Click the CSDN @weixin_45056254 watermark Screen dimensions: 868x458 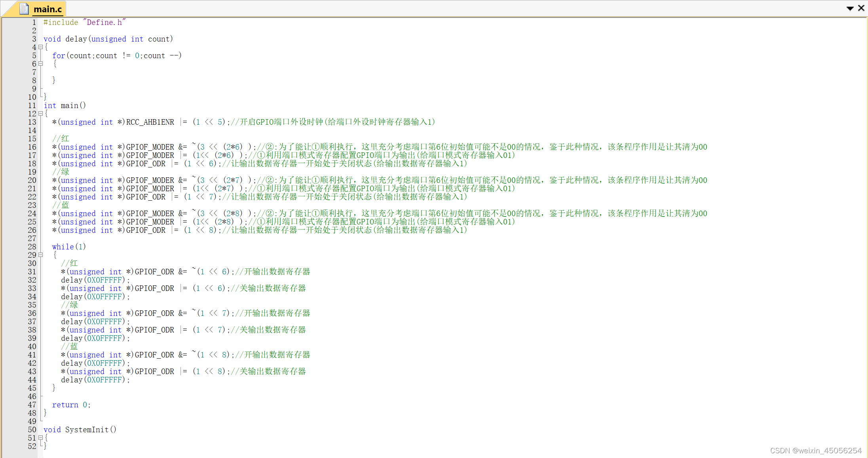(815, 450)
